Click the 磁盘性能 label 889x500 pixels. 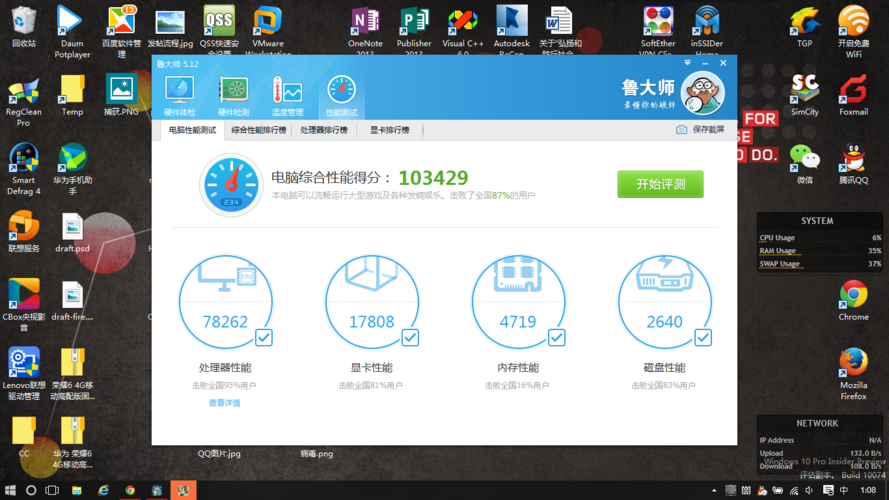pyautogui.click(x=664, y=368)
